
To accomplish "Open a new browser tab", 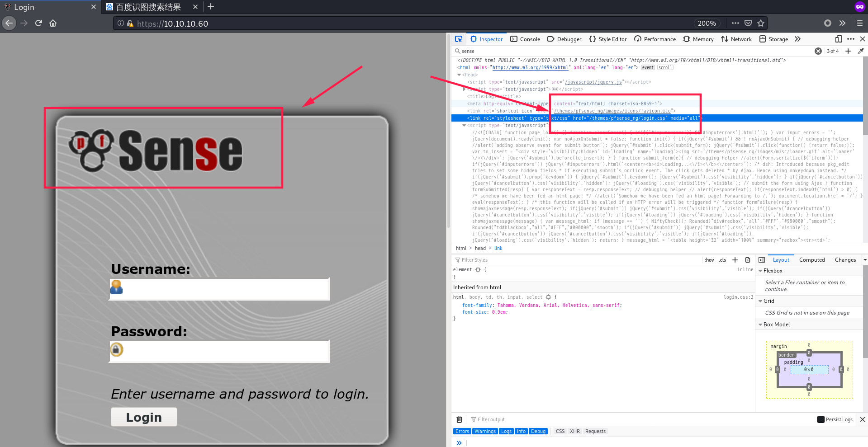I will pyautogui.click(x=211, y=7).
